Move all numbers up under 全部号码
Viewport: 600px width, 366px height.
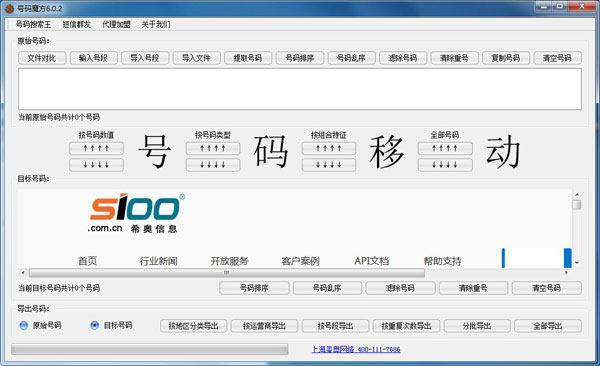445,148
